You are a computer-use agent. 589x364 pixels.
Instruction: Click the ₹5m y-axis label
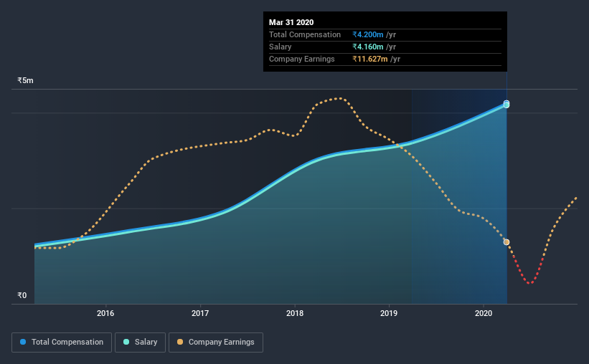(x=25, y=81)
